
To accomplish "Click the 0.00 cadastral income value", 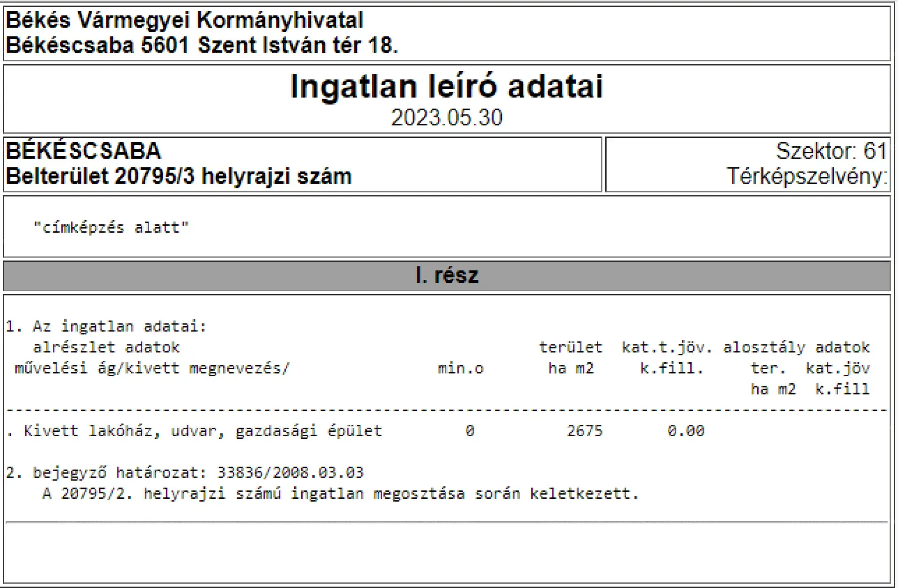I will pos(686,430).
